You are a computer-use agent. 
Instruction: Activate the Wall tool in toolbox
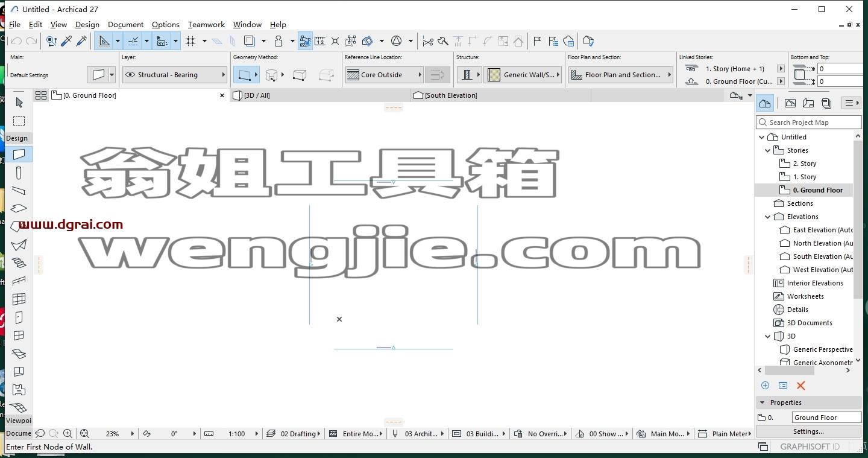[19, 154]
